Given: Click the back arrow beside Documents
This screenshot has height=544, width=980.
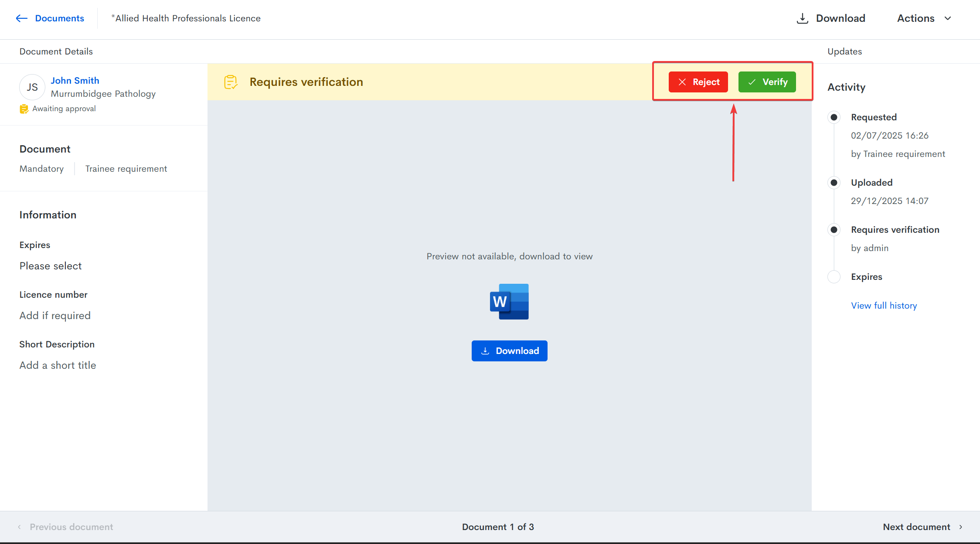Looking at the screenshot, I should pos(21,18).
